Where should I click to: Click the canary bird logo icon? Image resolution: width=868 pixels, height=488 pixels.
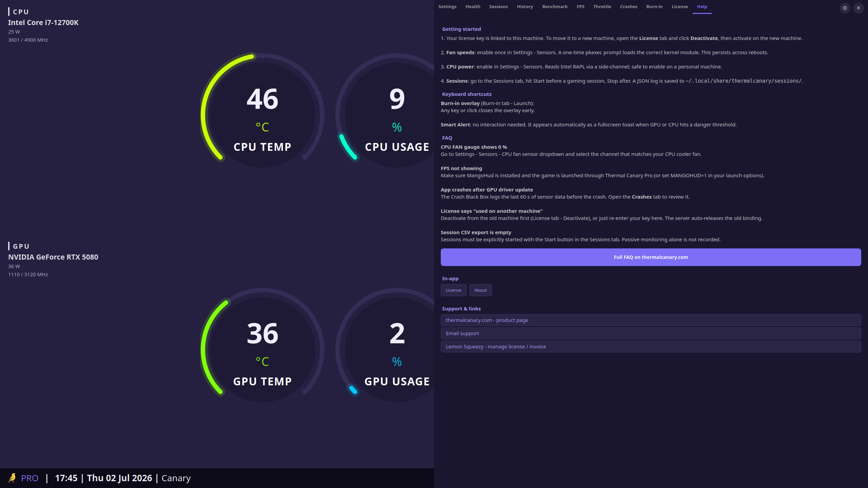[x=12, y=478]
